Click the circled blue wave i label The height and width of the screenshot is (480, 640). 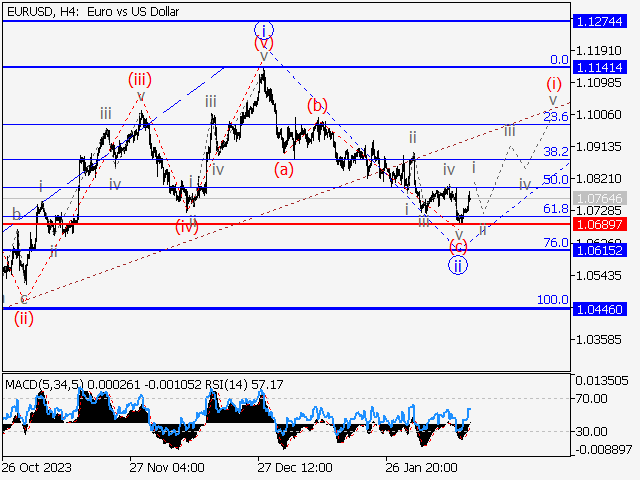(x=263, y=29)
